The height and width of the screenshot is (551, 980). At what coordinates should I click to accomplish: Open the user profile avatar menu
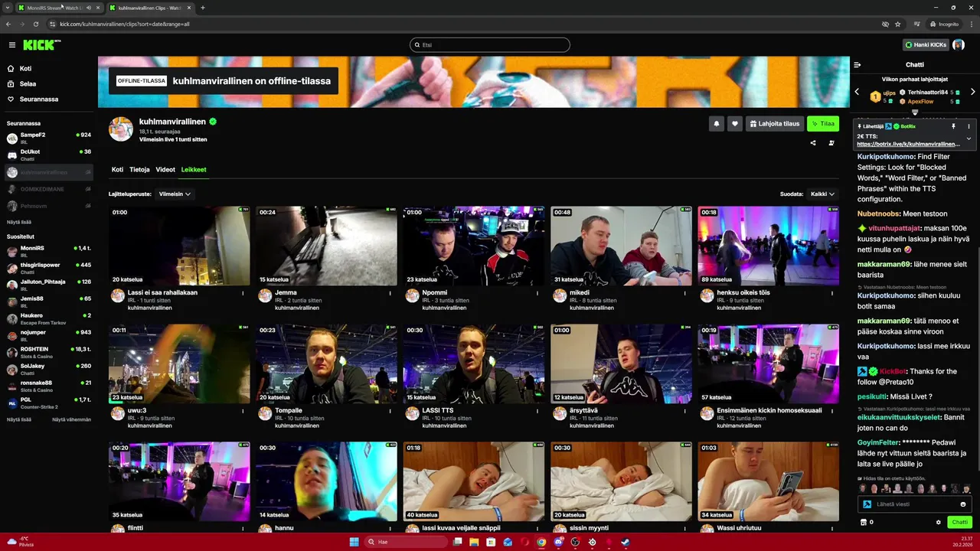pyautogui.click(x=959, y=45)
